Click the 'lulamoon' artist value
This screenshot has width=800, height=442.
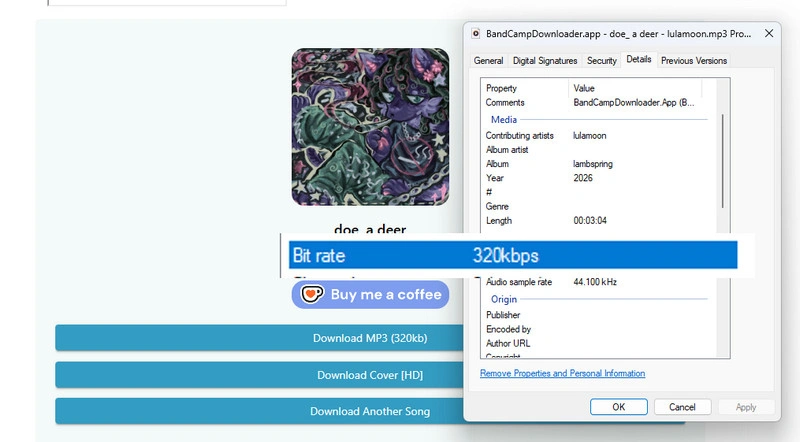(590, 136)
